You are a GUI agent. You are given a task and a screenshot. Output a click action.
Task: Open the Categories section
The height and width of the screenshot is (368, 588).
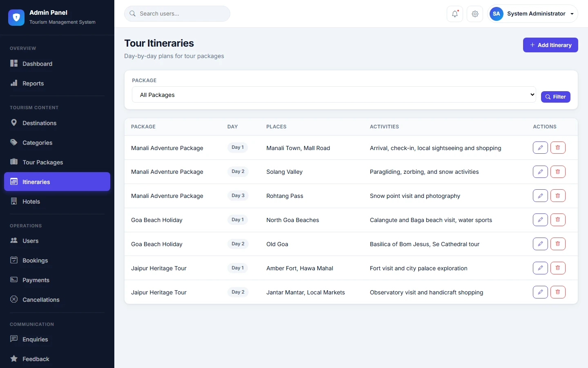pos(57,143)
